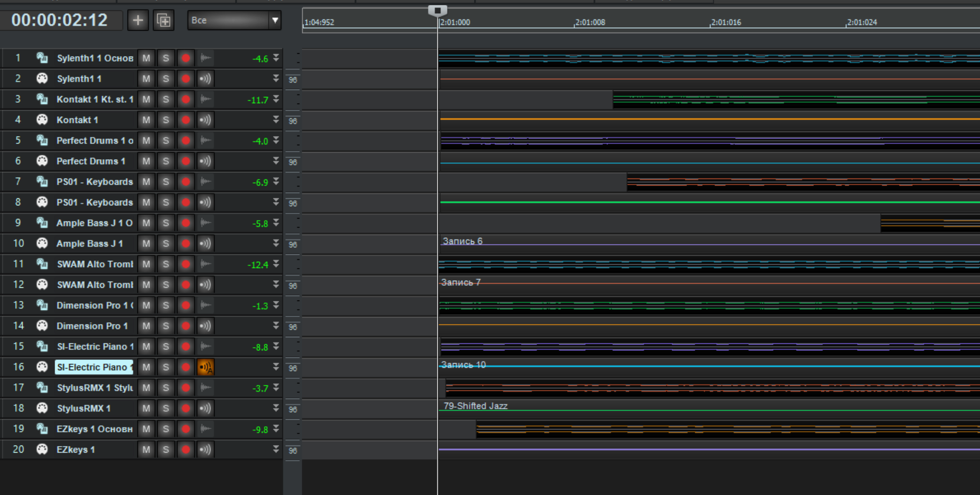Arm record on SWAM Alto track 11
Screen dimensions: 980x495
(185, 264)
